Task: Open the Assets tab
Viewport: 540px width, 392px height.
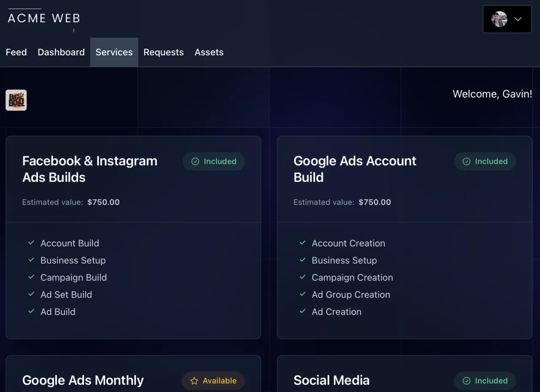Action: click(209, 52)
